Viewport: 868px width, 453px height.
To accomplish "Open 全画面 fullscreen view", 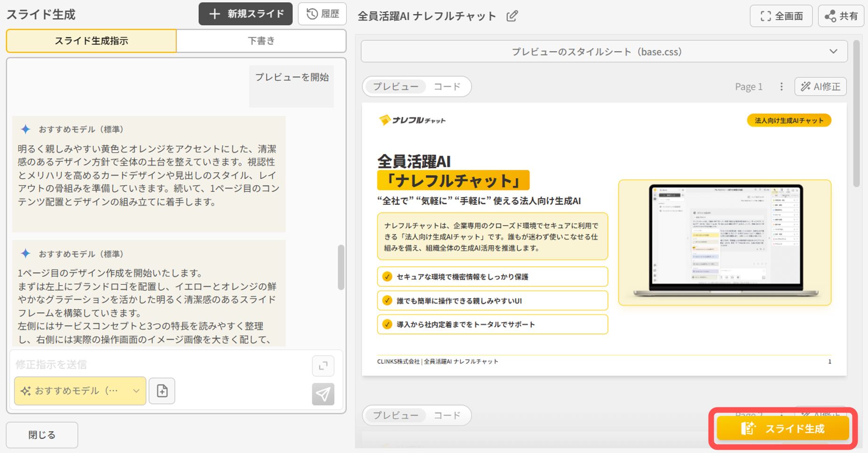I will pos(781,16).
